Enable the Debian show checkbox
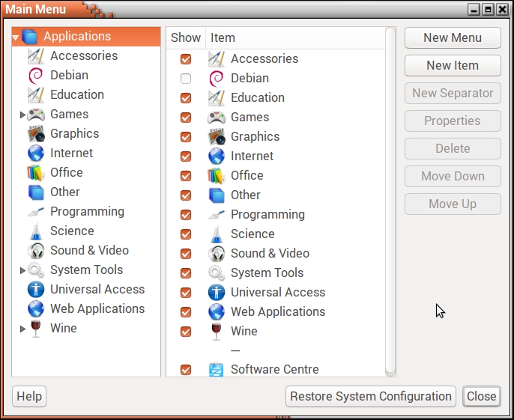The height and width of the screenshot is (420, 514). point(186,79)
